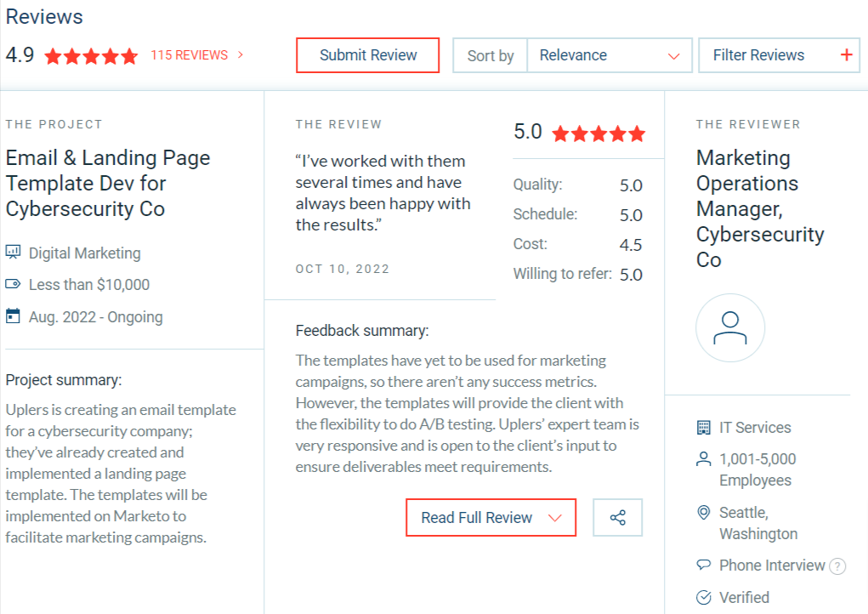Click the 5.0 review star rating
Screen dimensions: 868x614
point(599,134)
